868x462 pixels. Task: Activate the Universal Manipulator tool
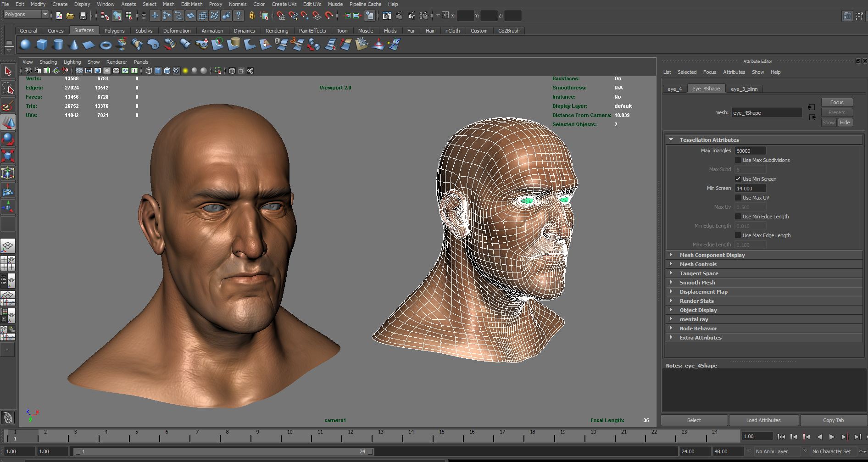8,173
